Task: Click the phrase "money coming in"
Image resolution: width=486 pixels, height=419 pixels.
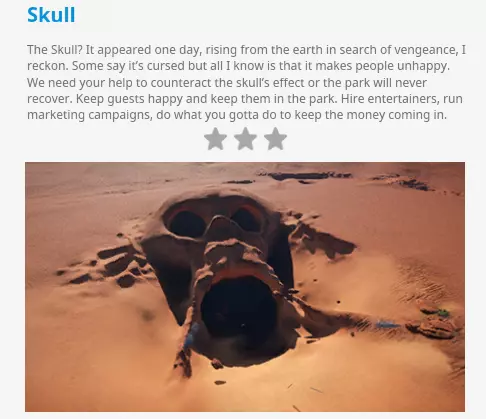Action: click(x=396, y=115)
